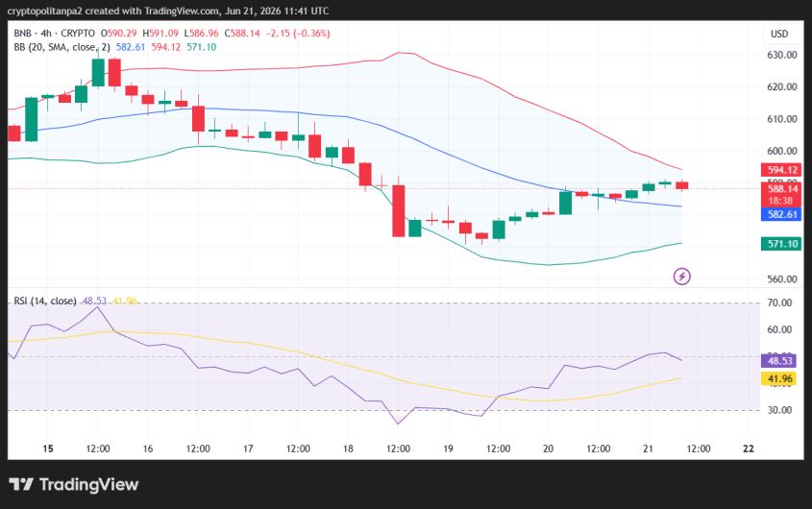
Task: Click the high price value H591.09
Action: click(x=160, y=34)
